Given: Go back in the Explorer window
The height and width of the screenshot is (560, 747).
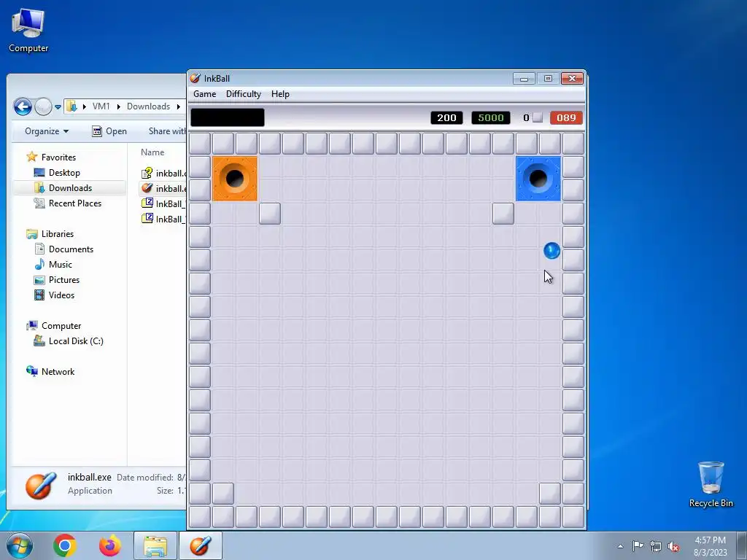Looking at the screenshot, I should click(23, 106).
